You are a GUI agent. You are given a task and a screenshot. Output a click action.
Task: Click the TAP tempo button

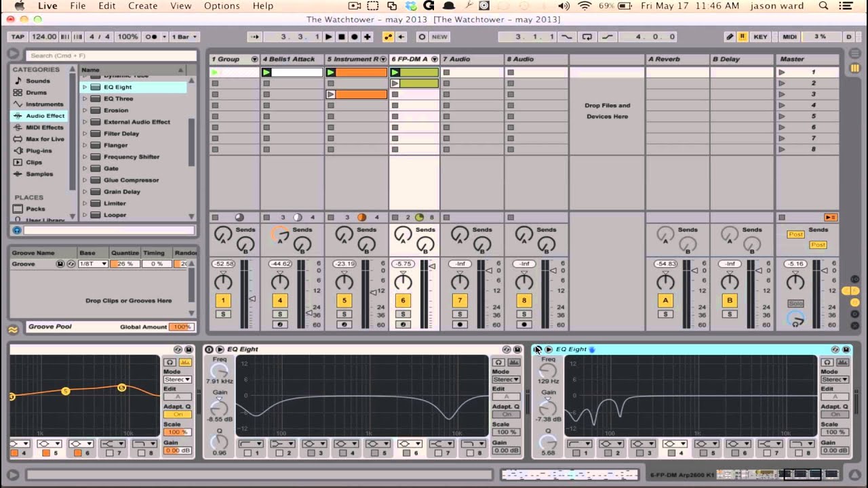click(x=18, y=37)
